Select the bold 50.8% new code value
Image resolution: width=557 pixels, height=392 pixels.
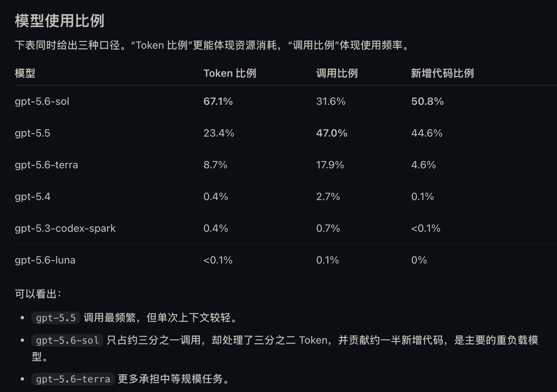tap(427, 102)
